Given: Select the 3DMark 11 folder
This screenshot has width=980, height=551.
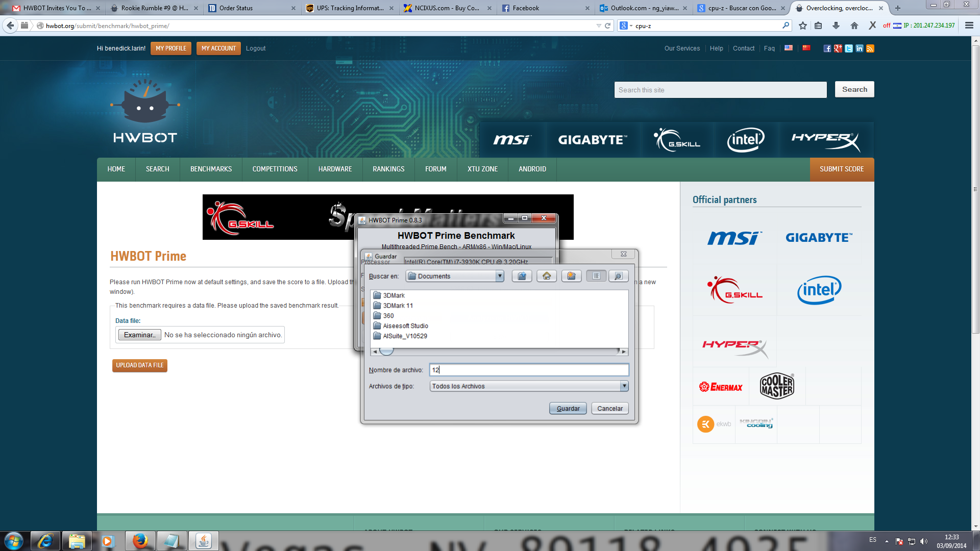Looking at the screenshot, I should coord(393,306).
